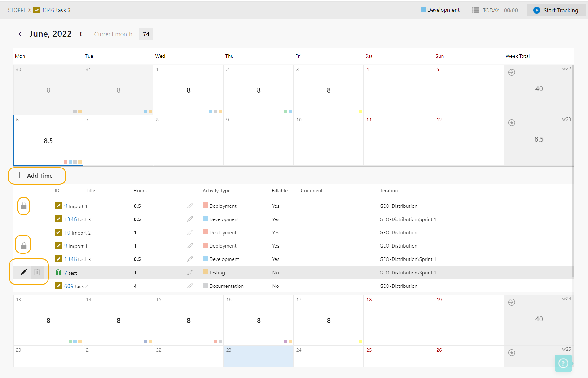This screenshot has height=378, width=588.
Task: Select highlighted June 23 day cell
Action: [x=258, y=356]
